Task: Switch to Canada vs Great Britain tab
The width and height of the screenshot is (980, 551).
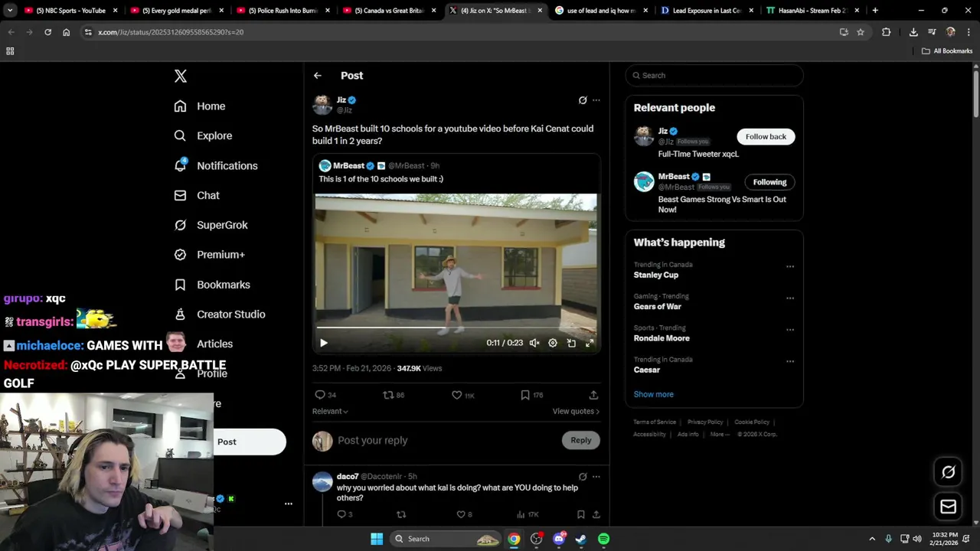Action: click(389, 11)
